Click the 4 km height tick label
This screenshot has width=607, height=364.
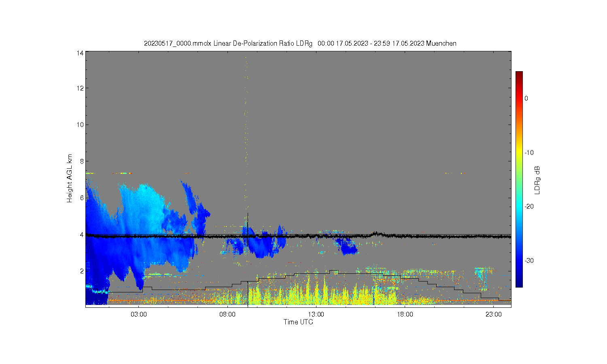(82, 235)
